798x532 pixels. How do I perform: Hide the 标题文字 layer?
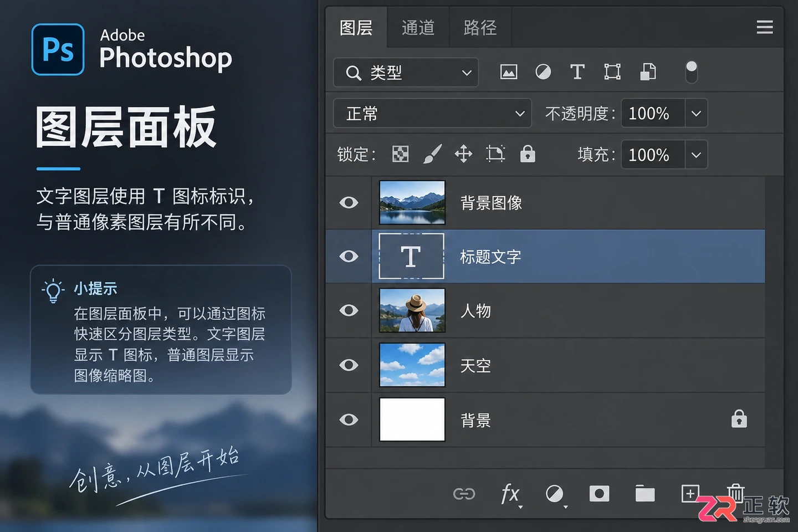[x=349, y=257]
